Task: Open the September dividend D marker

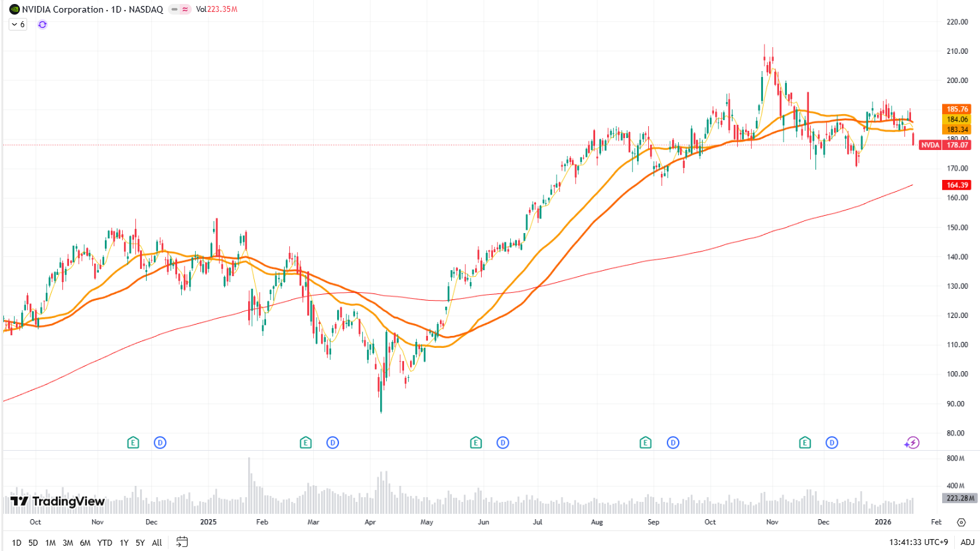Action: pos(673,442)
